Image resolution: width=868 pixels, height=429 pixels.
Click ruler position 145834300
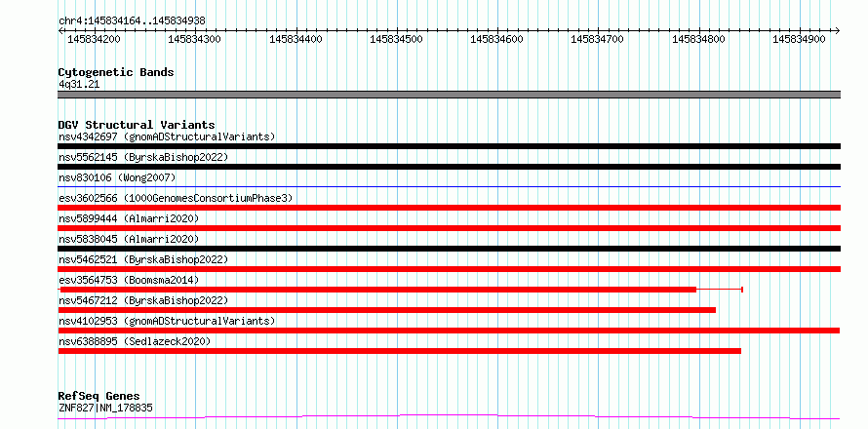(x=194, y=39)
